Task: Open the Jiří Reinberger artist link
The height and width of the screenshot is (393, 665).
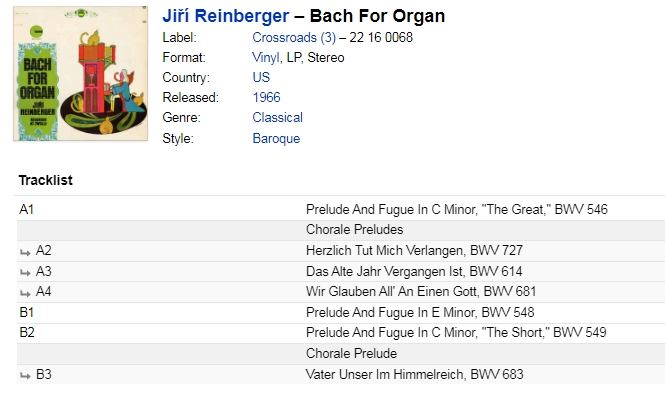Action: 226,16
